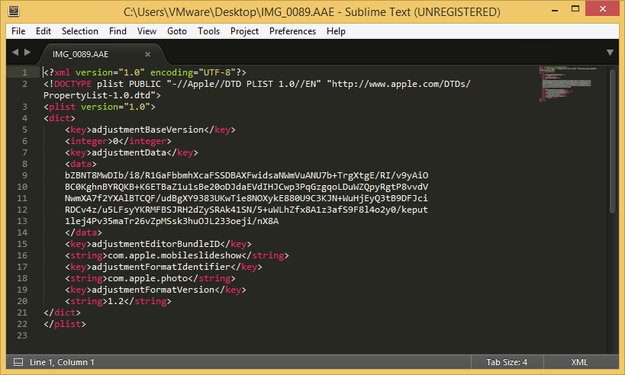Open the Help menu
The height and width of the screenshot is (375, 625).
[336, 31]
